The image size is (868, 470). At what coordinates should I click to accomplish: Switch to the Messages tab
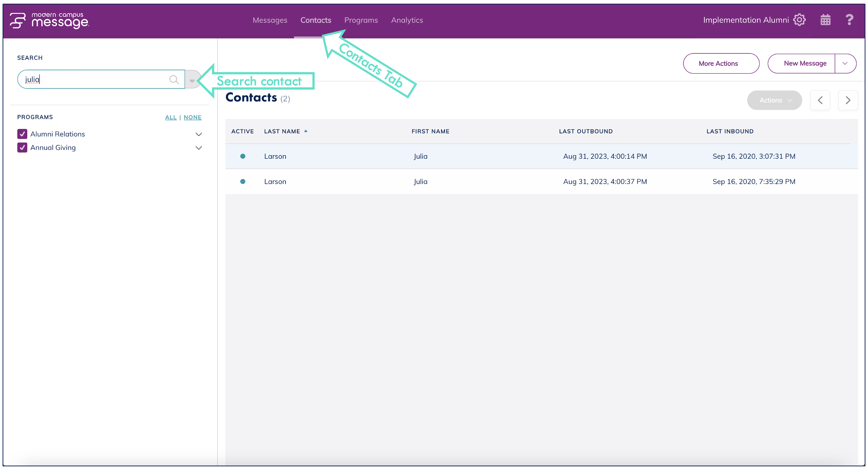[x=270, y=20]
